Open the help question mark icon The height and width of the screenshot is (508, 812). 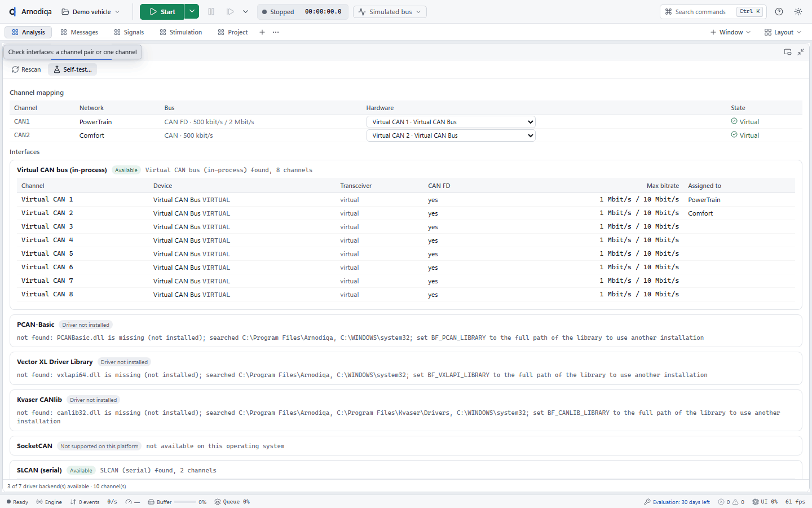click(779, 12)
